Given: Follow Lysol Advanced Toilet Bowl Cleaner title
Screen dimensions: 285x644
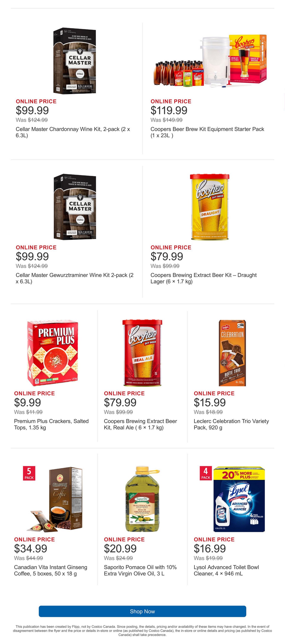Looking at the screenshot, I should (226, 570).
